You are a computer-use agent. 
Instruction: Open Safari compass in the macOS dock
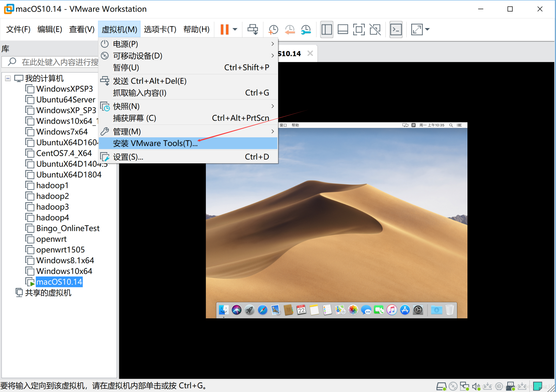pyautogui.click(x=263, y=310)
